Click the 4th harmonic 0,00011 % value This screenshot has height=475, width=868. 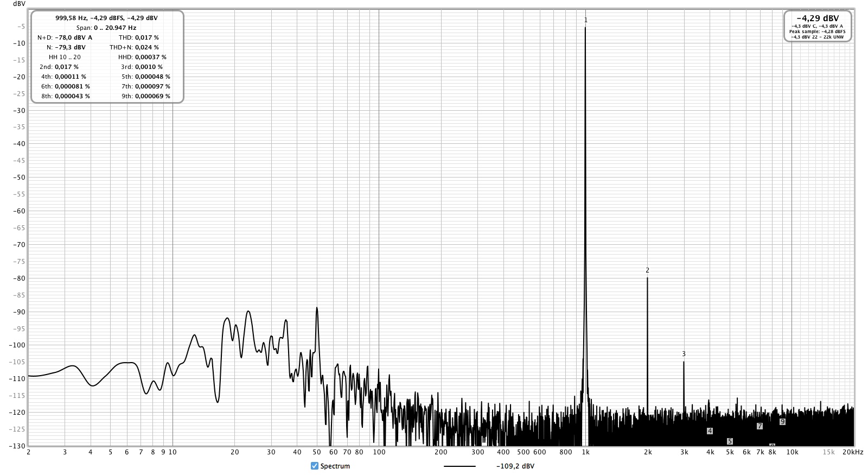point(71,77)
